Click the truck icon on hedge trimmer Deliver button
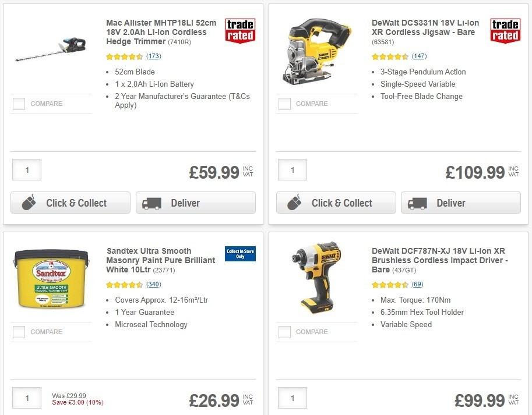 pos(152,203)
